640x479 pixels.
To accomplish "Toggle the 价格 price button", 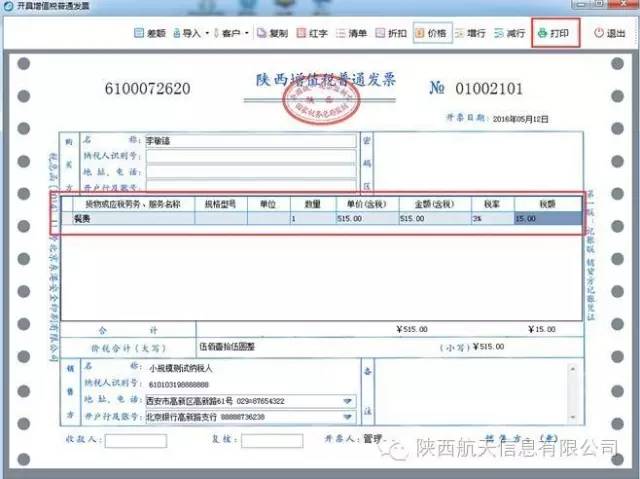I will pyautogui.click(x=432, y=33).
